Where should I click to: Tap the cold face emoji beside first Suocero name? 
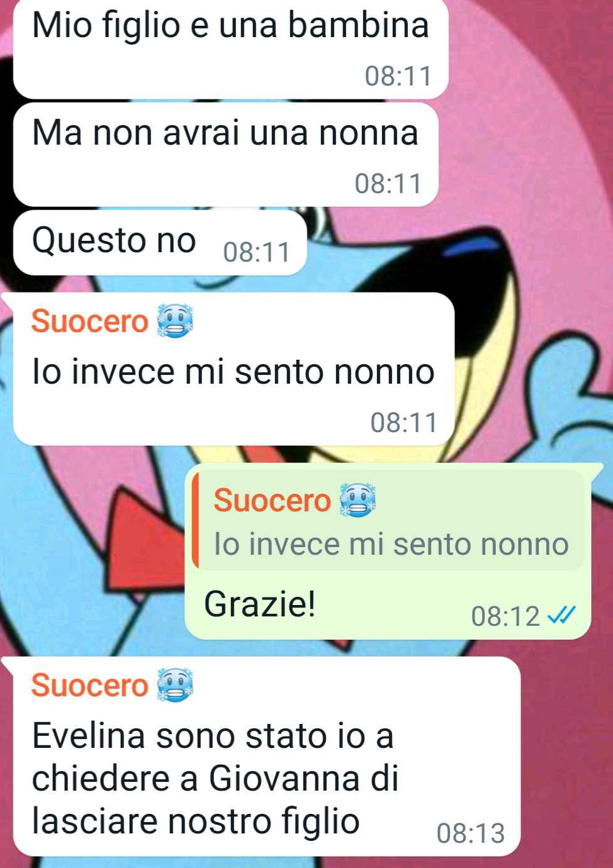pos(175,321)
